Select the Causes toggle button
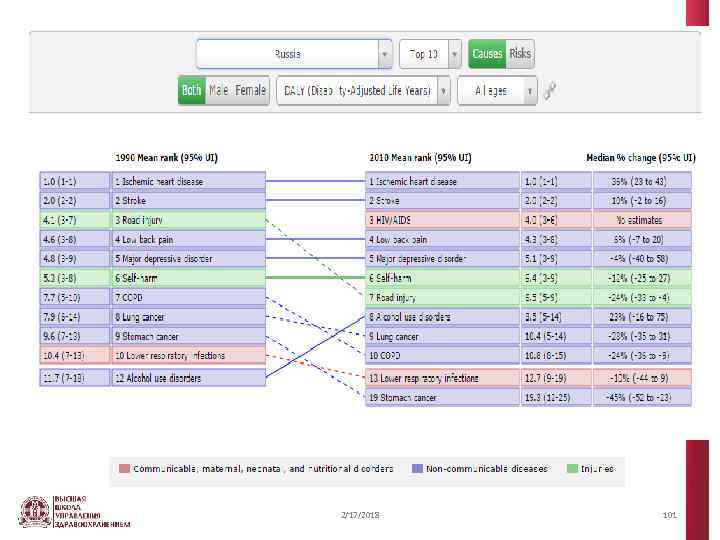 click(x=487, y=54)
